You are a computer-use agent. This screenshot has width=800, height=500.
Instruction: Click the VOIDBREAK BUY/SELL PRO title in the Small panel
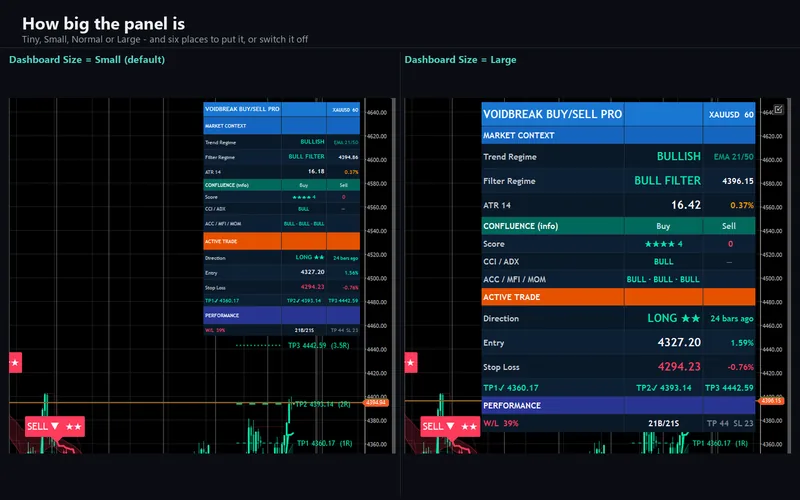(242, 109)
